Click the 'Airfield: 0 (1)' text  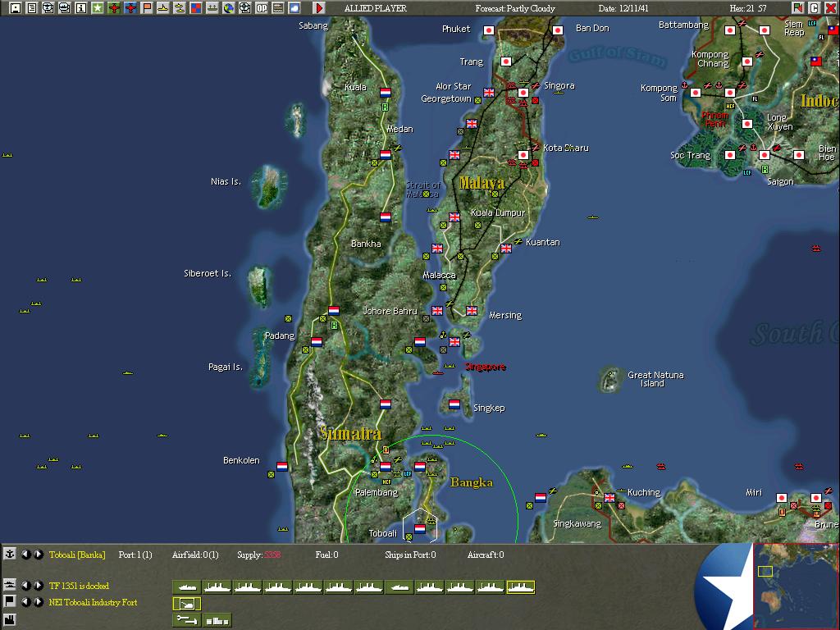[x=195, y=555]
